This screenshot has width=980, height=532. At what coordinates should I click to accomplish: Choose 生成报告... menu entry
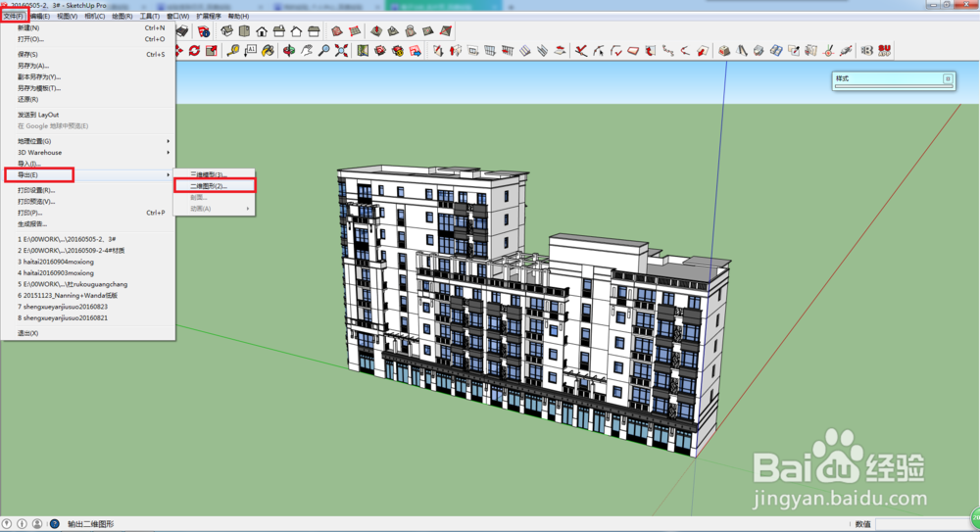87,223
